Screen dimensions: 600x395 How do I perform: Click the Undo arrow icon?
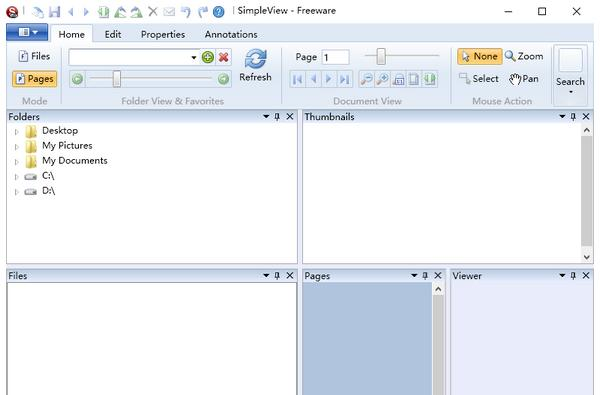coord(186,12)
